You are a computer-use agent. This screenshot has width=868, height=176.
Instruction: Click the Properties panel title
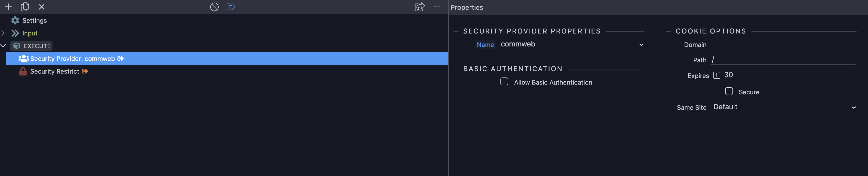pyautogui.click(x=467, y=7)
